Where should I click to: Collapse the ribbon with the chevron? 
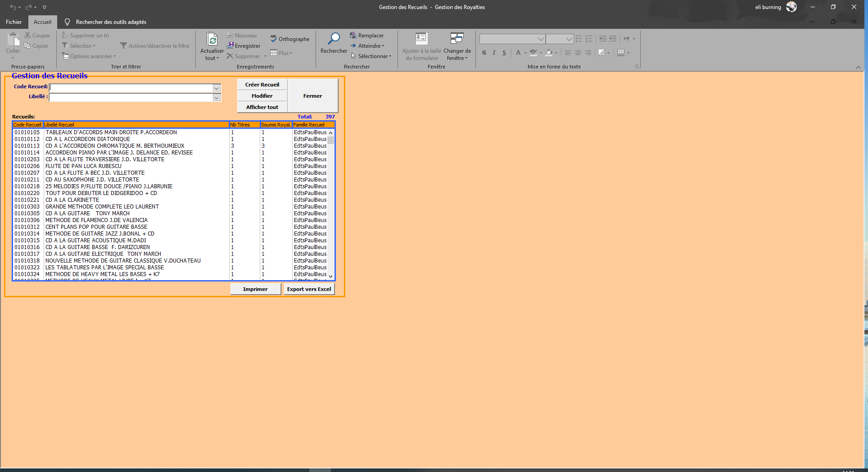pyautogui.click(x=858, y=67)
